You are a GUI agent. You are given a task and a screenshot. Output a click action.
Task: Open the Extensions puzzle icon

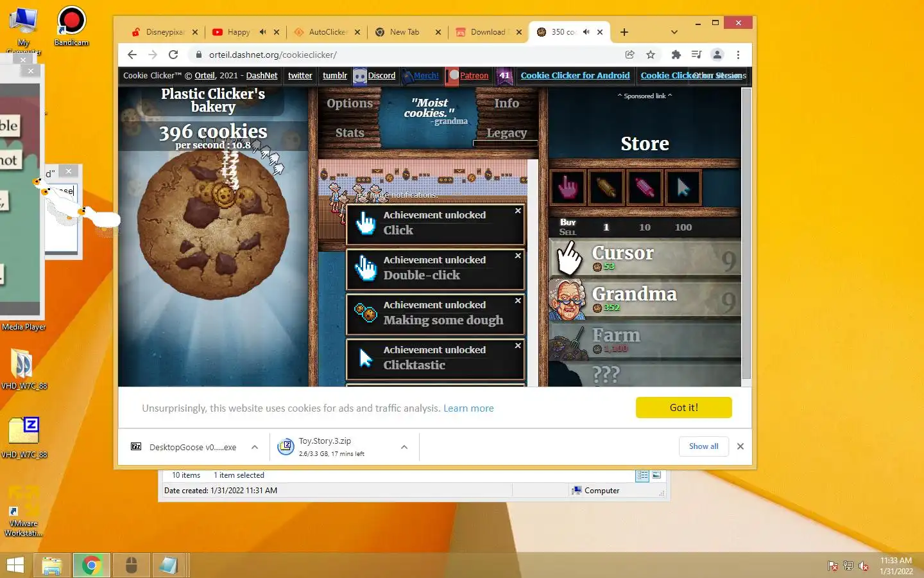(x=676, y=55)
